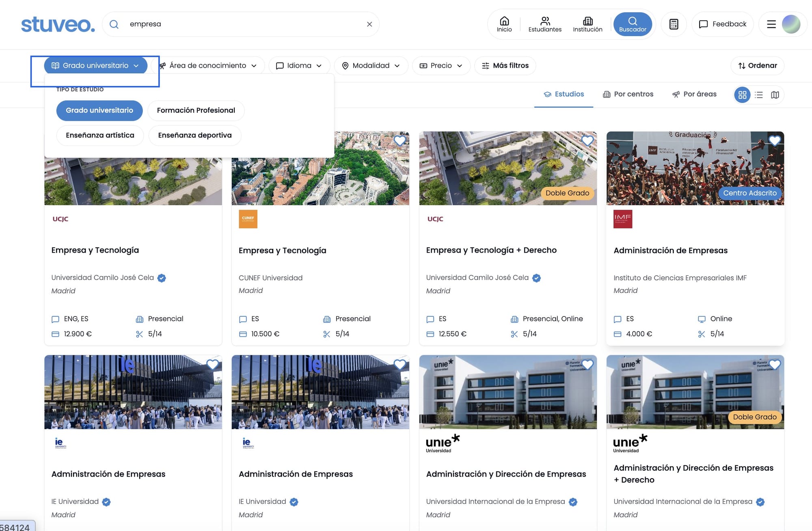This screenshot has width=812, height=531.
Task: Click the IMF graduation photo thumbnail
Action: point(695,168)
